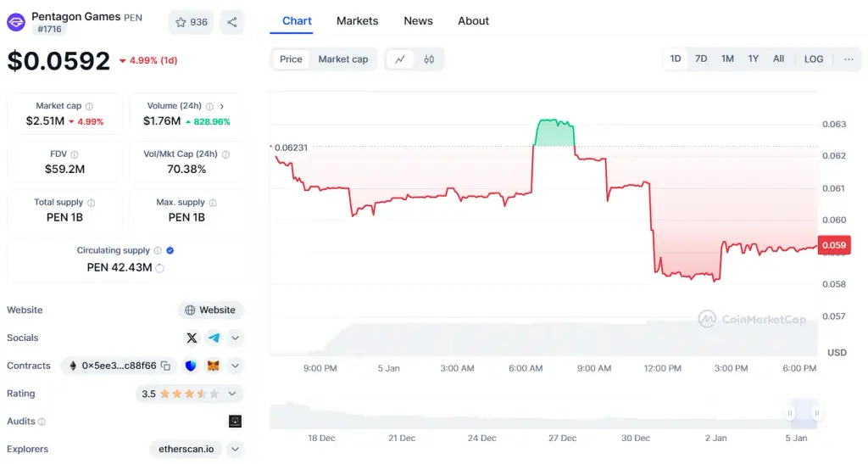This screenshot has width=868, height=464.
Task: Add PEN to watchlist star button
Action: (x=191, y=22)
